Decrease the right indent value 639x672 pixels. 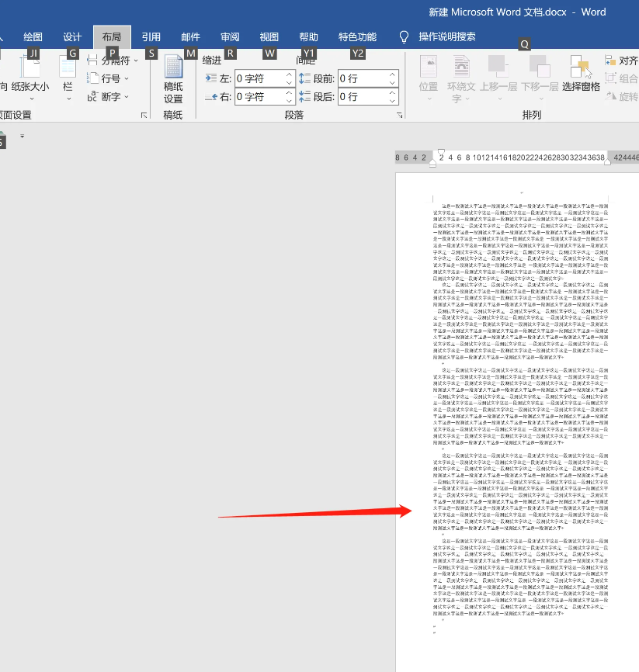tap(289, 101)
